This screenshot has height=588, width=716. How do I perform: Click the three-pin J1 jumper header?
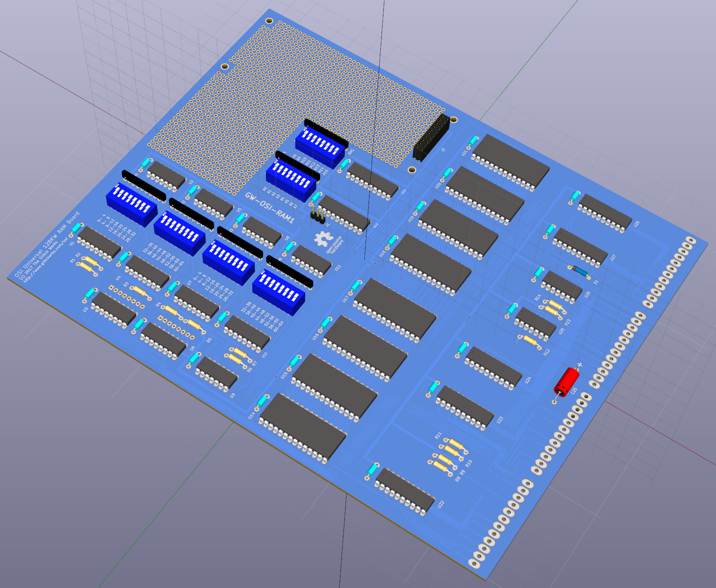318,215
